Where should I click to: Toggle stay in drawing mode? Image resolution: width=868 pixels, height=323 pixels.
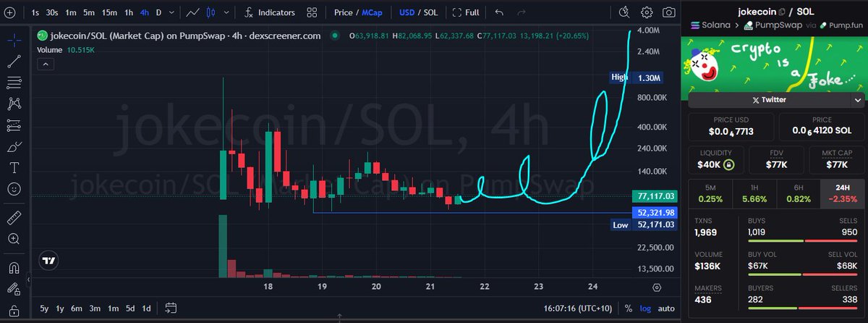(x=14, y=288)
